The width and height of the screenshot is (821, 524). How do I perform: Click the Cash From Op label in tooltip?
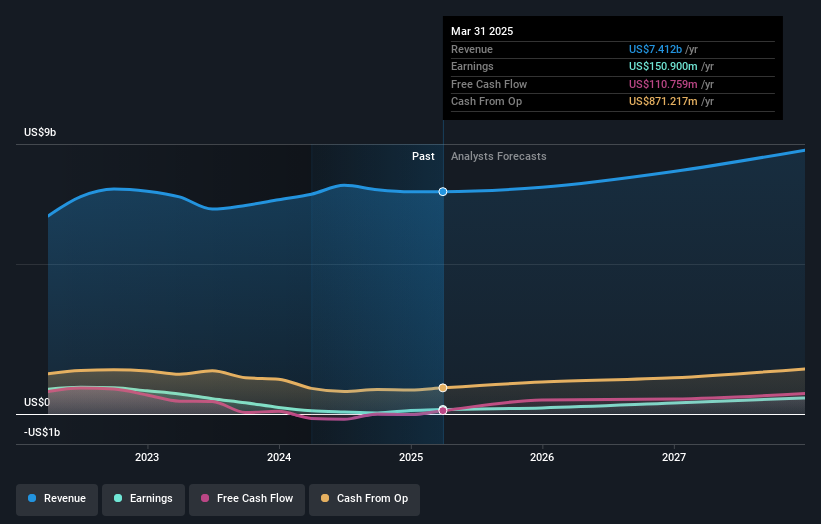[x=486, y=102]
